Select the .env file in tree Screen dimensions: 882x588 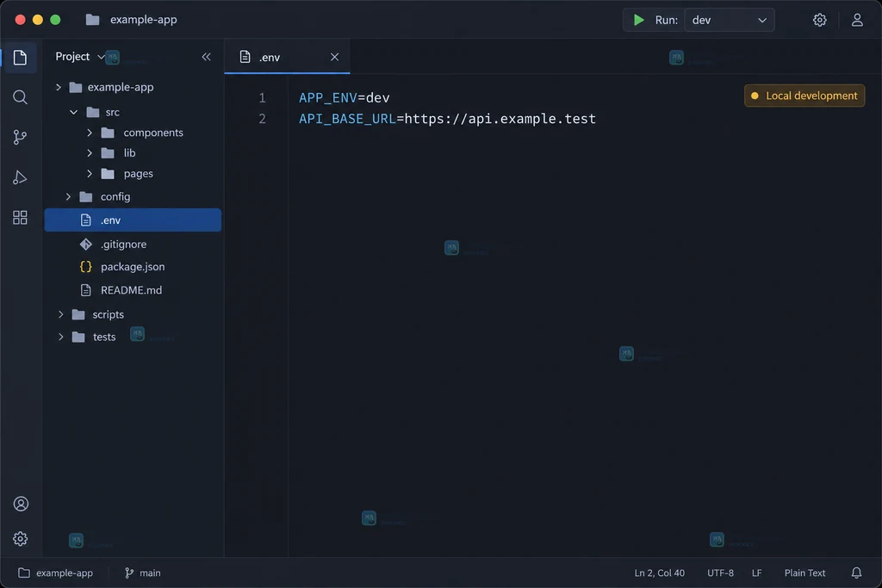coord(133,220)
